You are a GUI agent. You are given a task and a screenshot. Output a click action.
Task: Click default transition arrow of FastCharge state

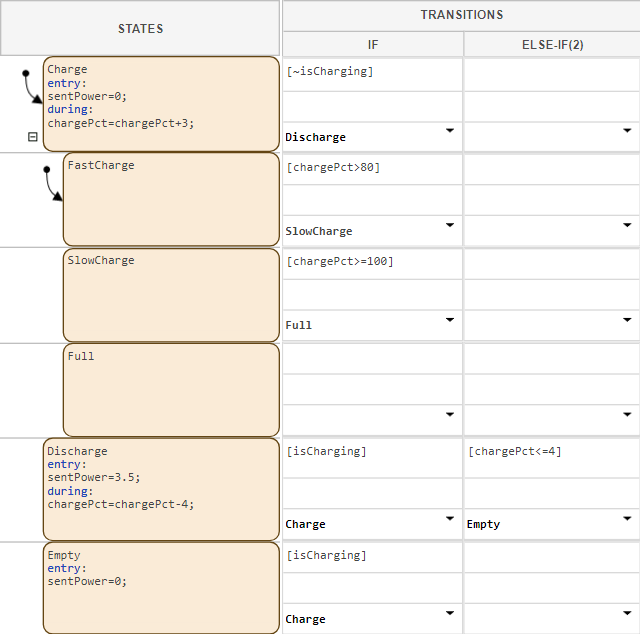tap(53, 183)
